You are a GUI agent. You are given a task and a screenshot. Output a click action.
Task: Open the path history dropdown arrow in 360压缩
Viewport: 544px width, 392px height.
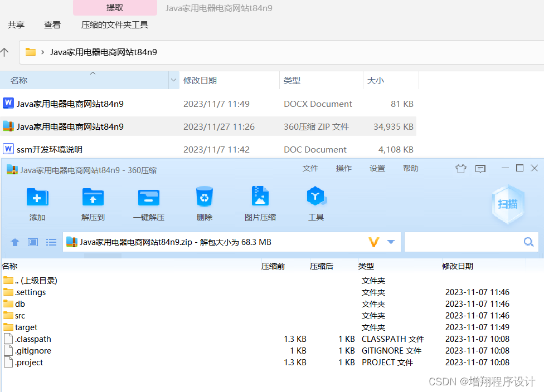(x=391, y=242)
